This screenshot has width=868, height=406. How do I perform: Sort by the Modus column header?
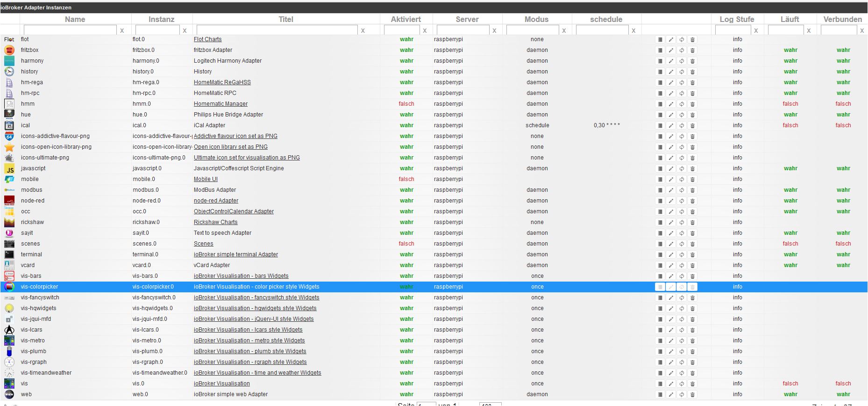[x=536, y=19]
